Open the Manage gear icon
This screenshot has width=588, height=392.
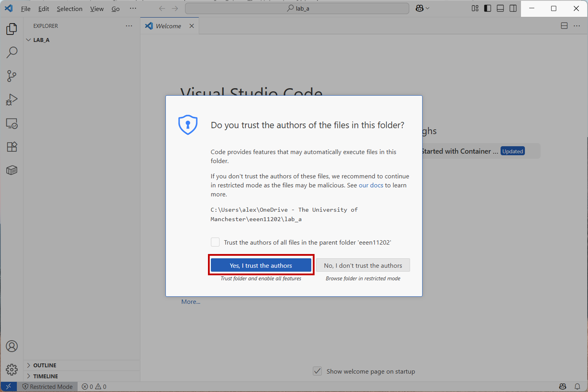click(x=12, y=369)
